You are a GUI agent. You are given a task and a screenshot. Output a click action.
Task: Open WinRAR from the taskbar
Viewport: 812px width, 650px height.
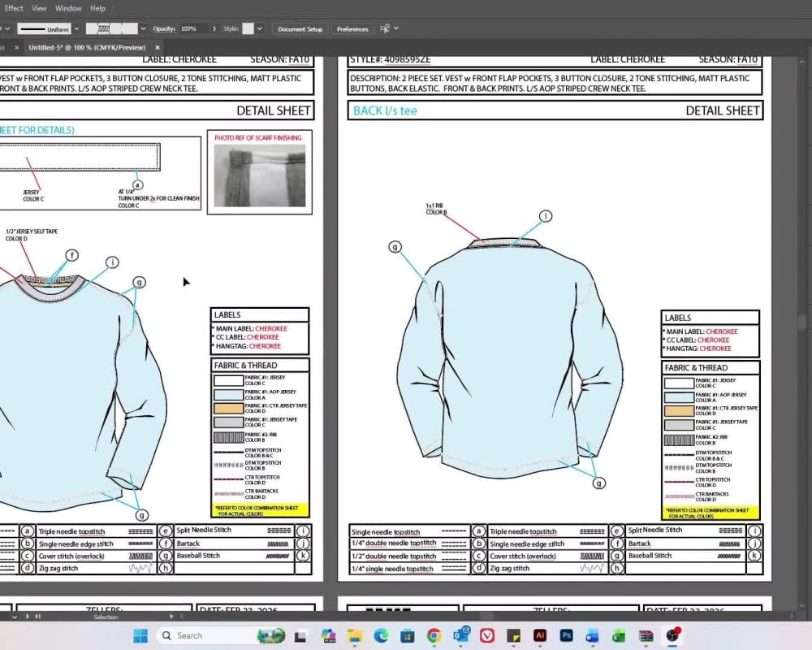pos(646,635)
